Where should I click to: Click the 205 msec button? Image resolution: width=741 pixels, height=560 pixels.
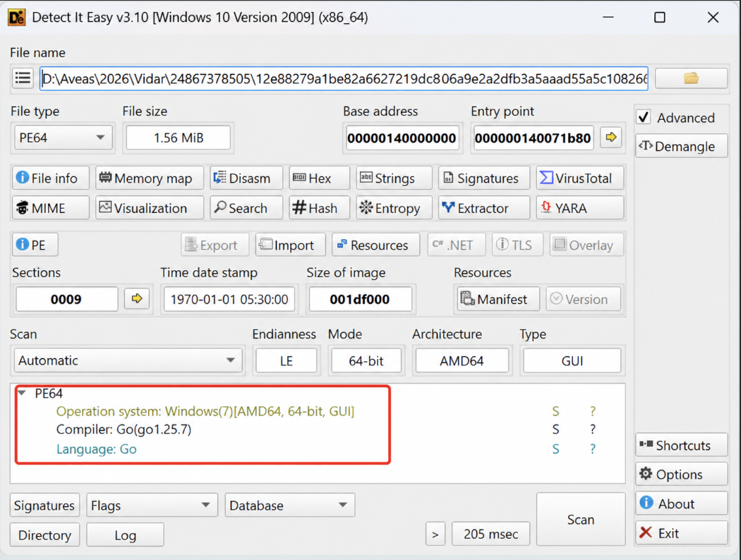click(x=491, y=534)
